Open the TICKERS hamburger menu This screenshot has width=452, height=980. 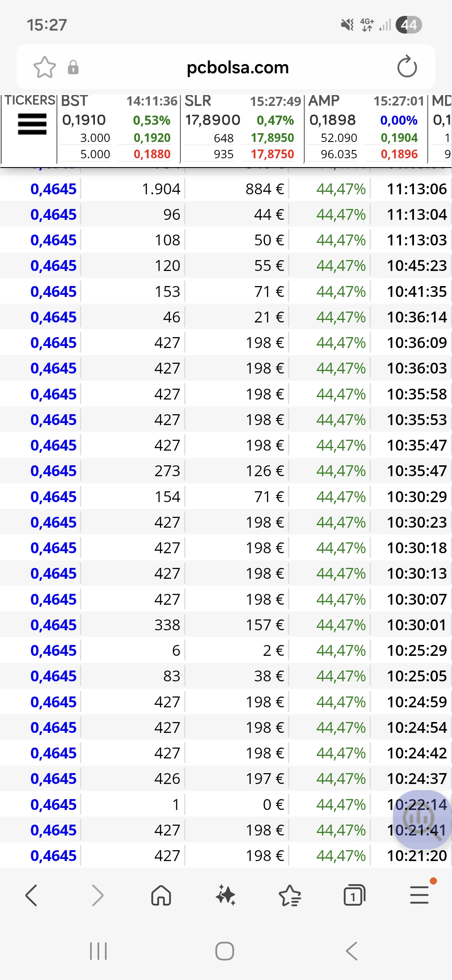[32, 124]
